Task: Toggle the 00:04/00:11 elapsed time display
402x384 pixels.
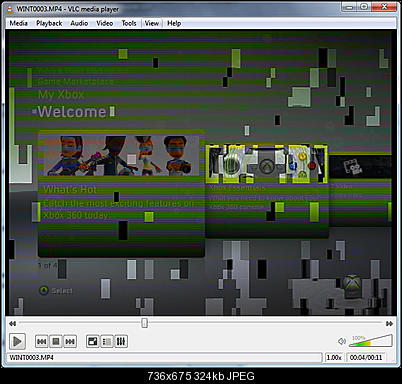Action: 366,357
